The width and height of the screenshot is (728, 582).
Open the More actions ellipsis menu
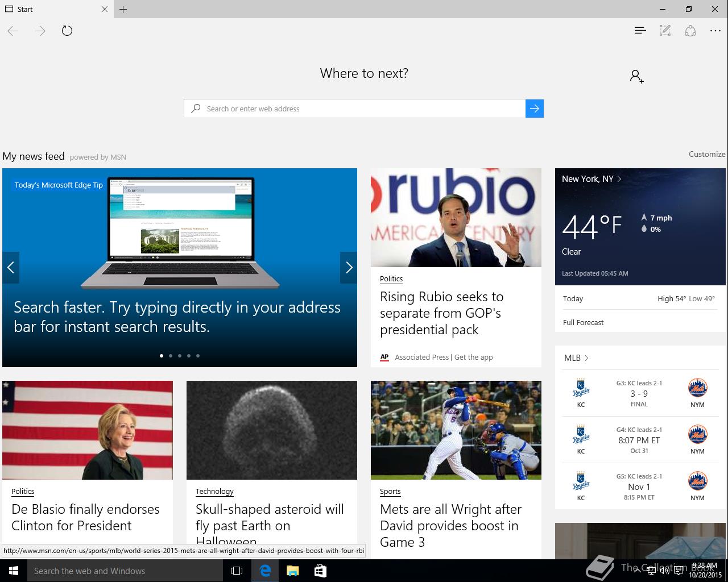click(x=715, y=31)
